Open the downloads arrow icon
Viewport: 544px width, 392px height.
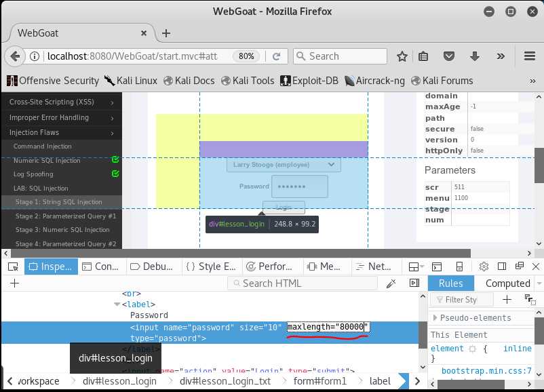pos(475,56)
